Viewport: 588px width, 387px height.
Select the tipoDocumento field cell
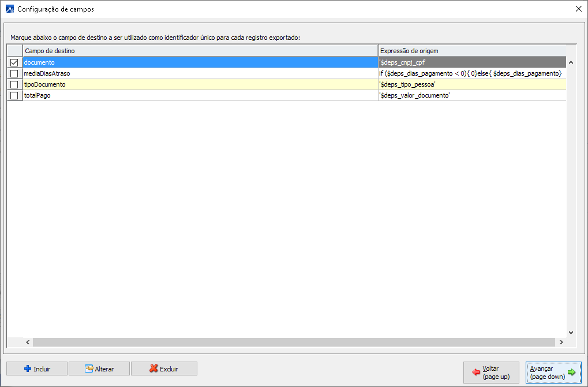[x=200, y=84]
